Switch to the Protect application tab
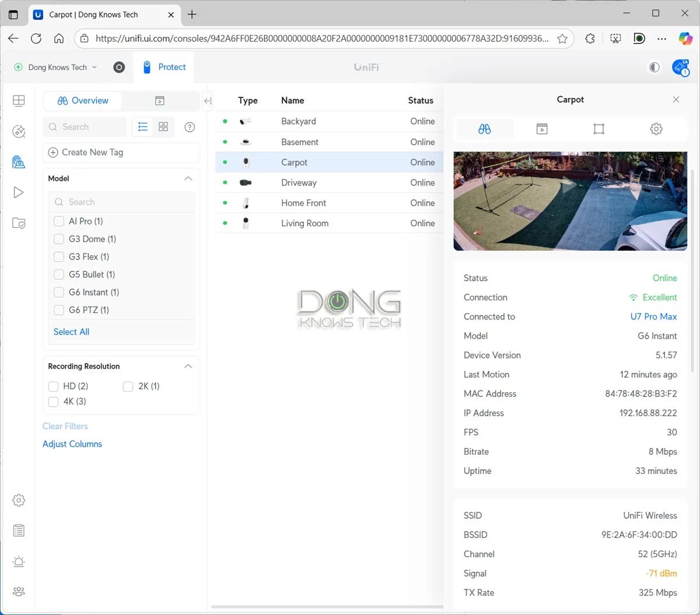 coord(164,67)
